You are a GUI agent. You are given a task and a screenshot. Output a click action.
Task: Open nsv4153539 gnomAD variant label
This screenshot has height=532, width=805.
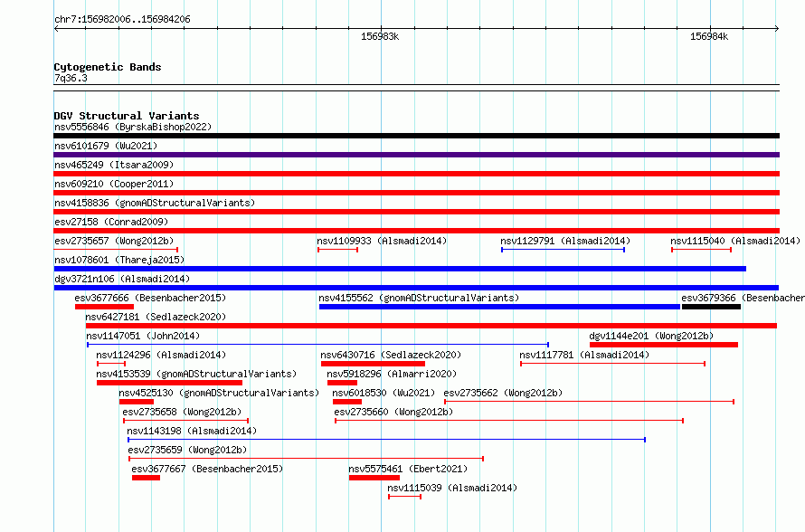click(196, 374)
